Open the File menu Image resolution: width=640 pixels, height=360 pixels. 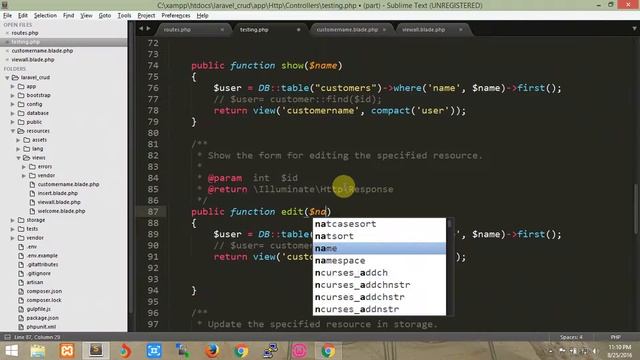coord(7,16)
